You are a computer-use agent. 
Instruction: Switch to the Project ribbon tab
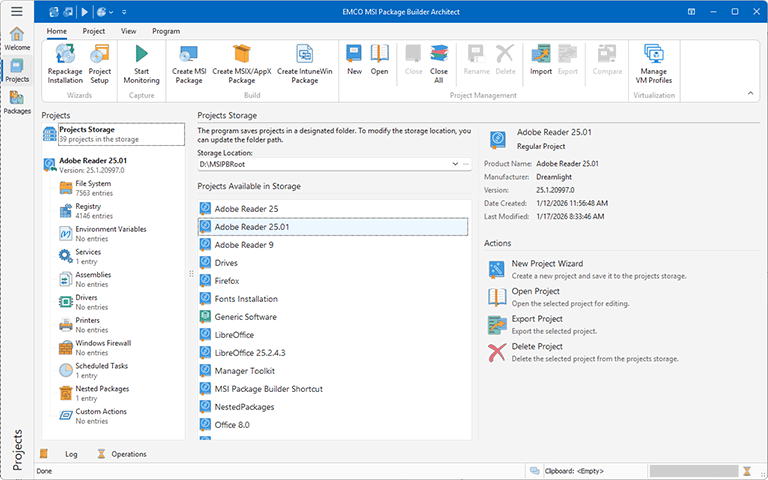tap(94, 31)
